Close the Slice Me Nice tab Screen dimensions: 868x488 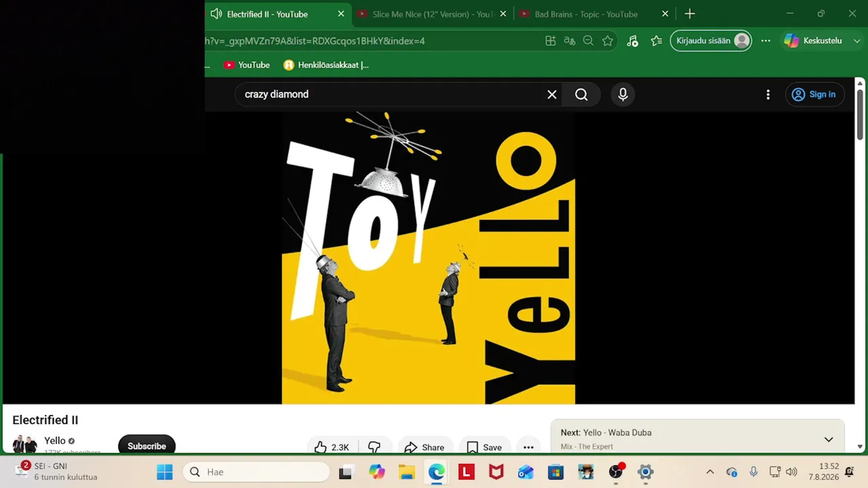pyautogui.click(x=503, y=14)
